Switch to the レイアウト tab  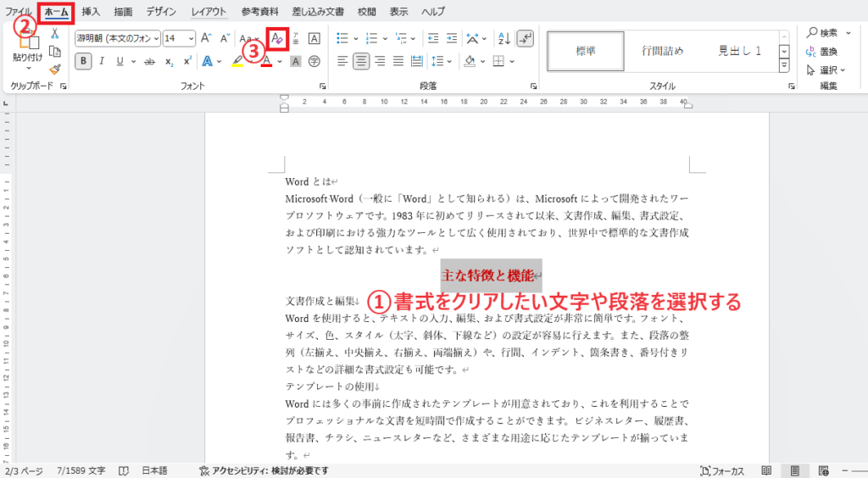(x=209, y=12)
